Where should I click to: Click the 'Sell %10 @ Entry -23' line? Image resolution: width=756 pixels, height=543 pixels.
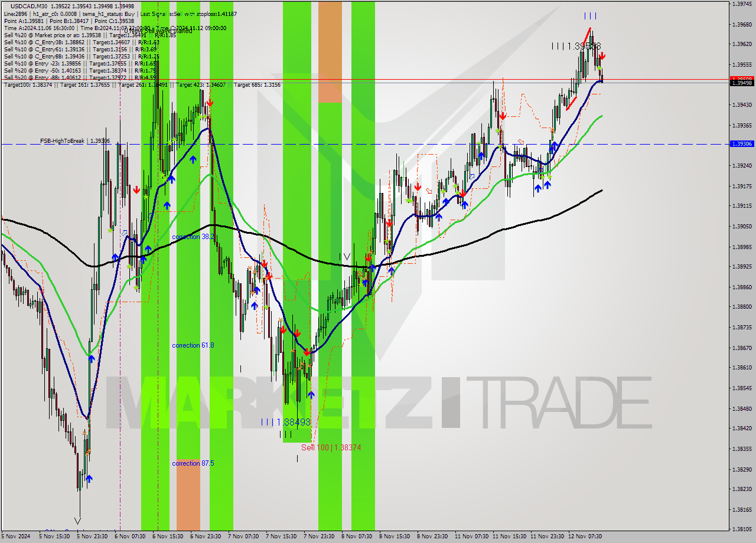[80, 64]
